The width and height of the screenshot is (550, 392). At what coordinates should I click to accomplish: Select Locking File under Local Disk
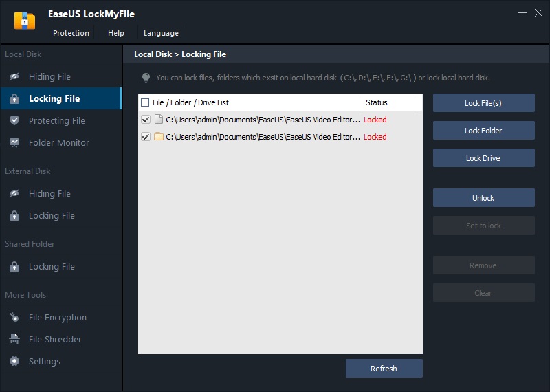pyautogui.click(x=61, y=98)
